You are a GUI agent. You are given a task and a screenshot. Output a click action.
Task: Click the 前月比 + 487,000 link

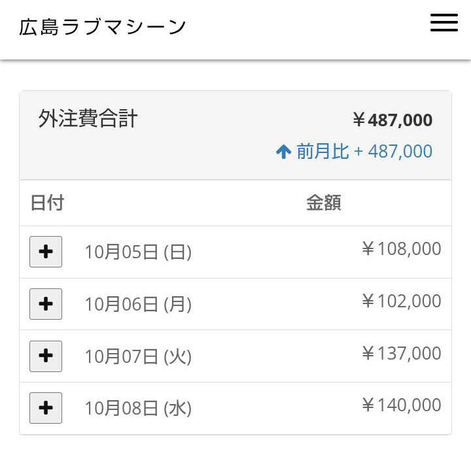coord(364,152)
